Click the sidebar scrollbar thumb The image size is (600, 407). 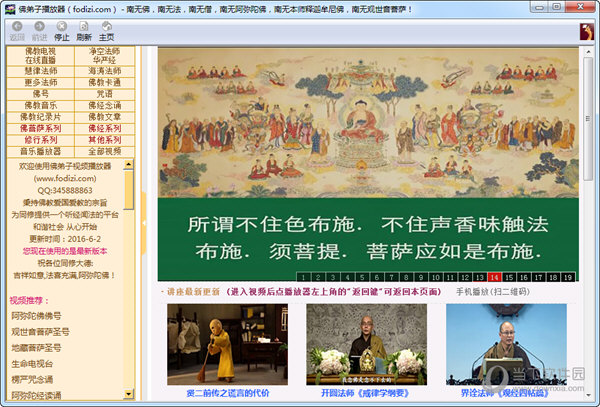pos(129,190)
